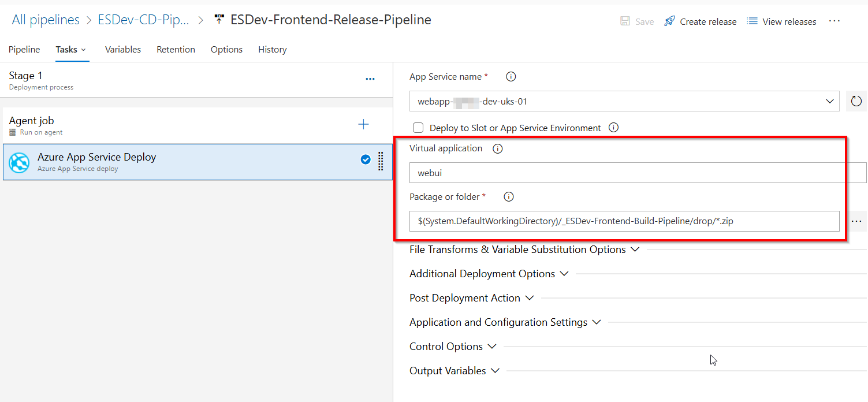Viewport: 868px width, 402px height.
Task: Enable Deploy to Slot or App Service Environment
Action: (x=419, y=128)
